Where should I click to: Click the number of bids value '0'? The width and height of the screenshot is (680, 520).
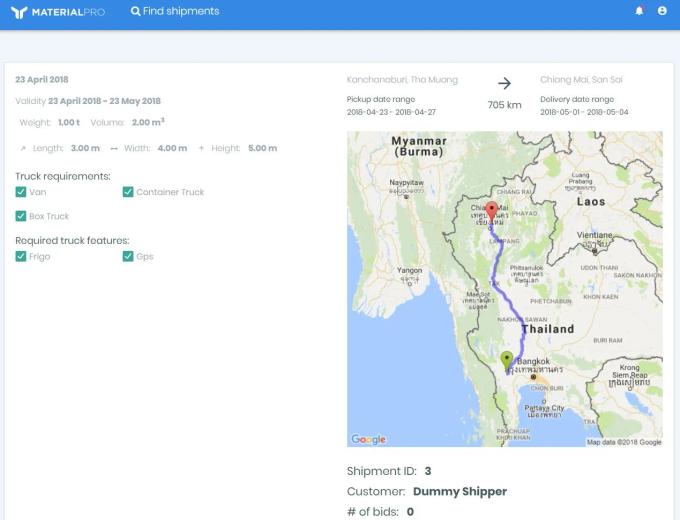[x=410, y=512]
